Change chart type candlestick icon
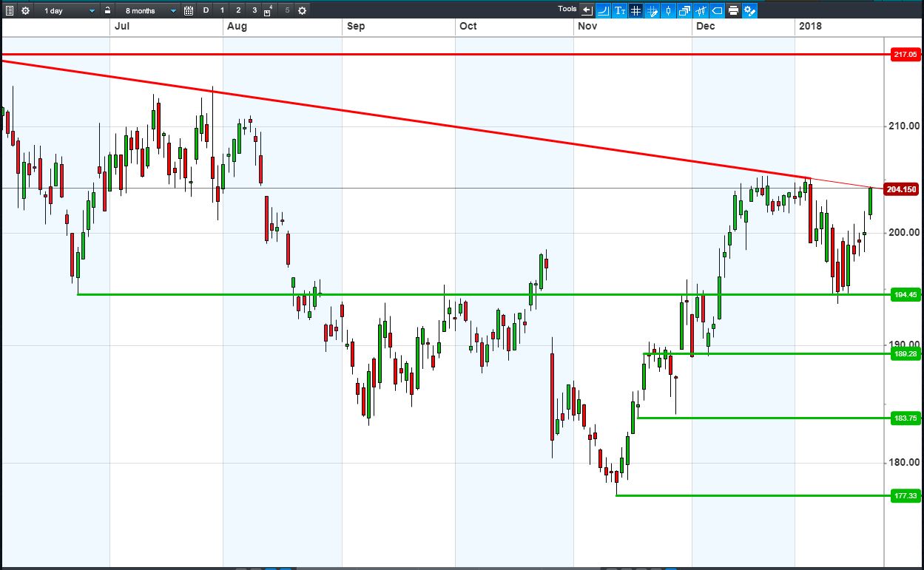Image resolution: width=924 pixels, height=570 pixels. pos(668,10)
